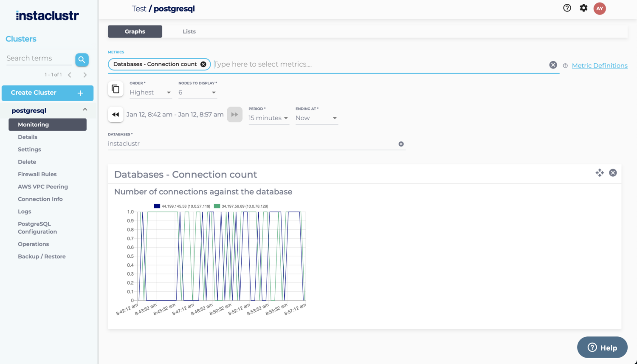
Task: Remove the Databases - Connection count metric chip
Action: pos(203,64)
